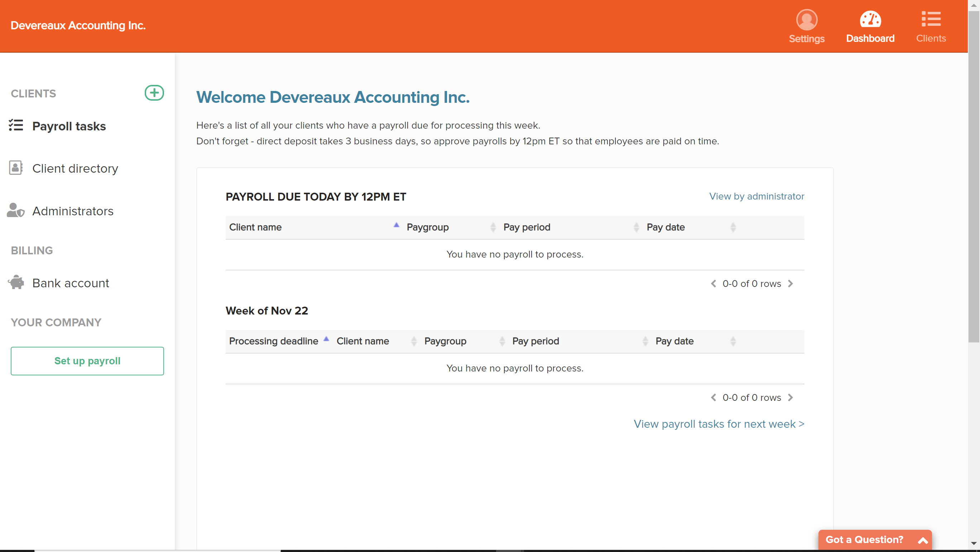Screen dimensions: 980x552
Task: Open Settings profile icon in header
Action: 807,20
